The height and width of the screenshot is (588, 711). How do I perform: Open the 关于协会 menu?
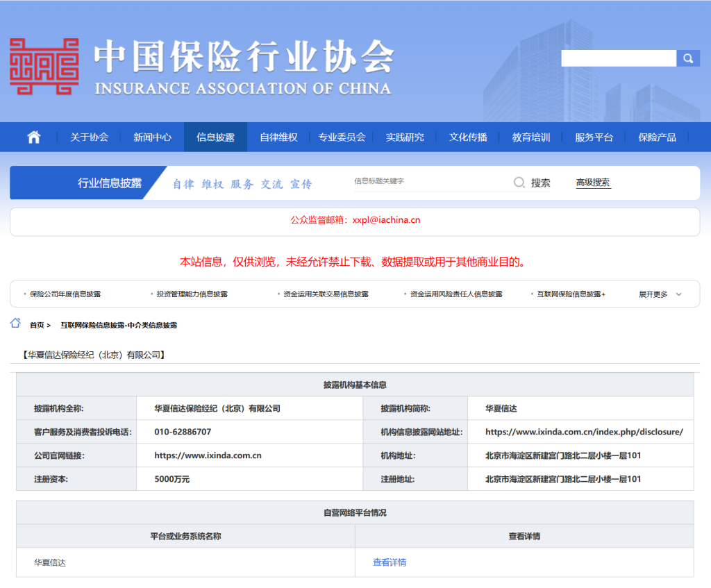[90, 137]
